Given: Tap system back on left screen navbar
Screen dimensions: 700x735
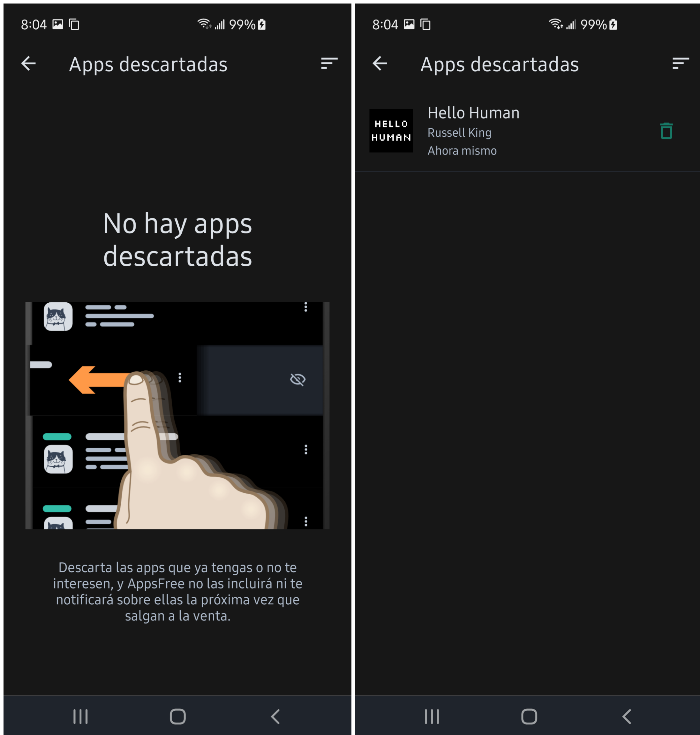Looking at the screenshot, I should [x=275, y=716].
